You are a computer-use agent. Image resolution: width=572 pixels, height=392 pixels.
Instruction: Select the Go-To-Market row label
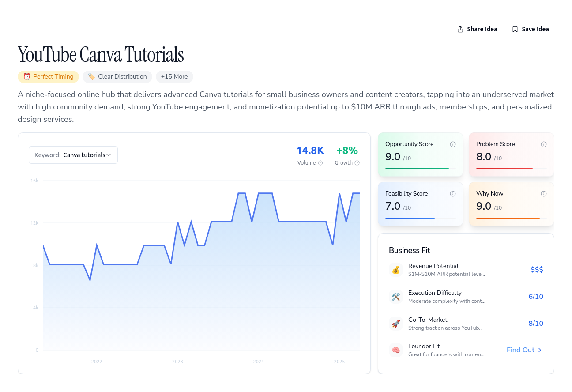427,320
